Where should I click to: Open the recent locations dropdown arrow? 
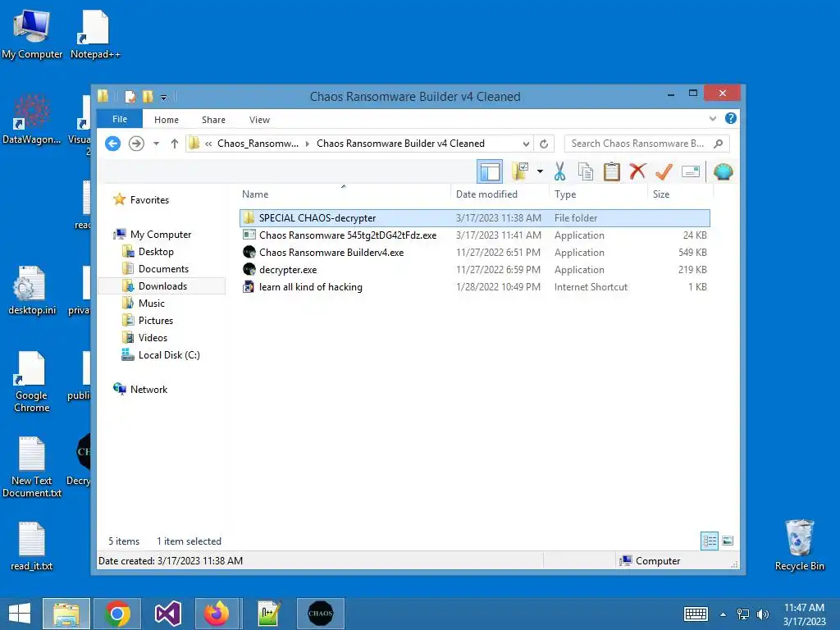156,144
